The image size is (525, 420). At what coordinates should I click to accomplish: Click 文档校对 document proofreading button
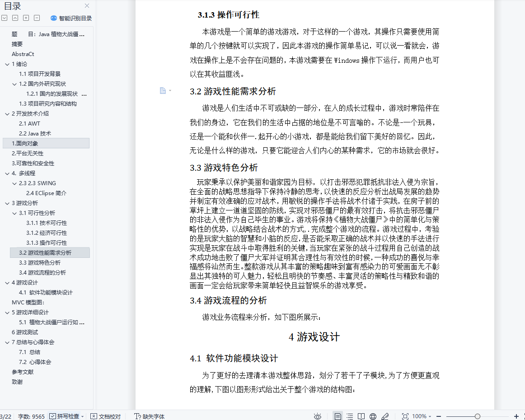point(105,416)
